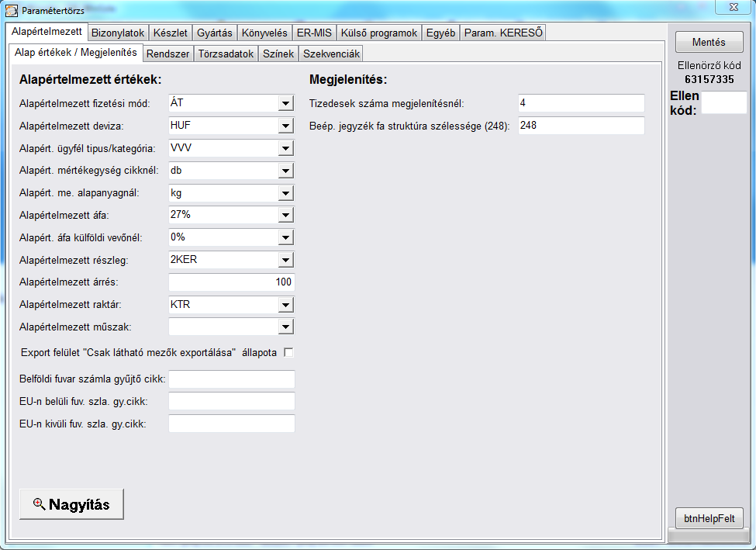756x550 pixels.
Task: Click the Mentés button
Action: 709,42
